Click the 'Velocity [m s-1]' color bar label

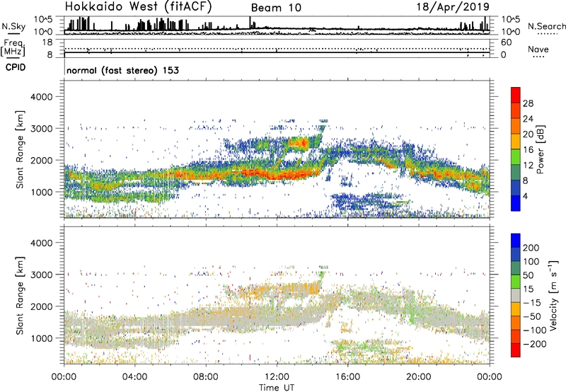(553, 295)
